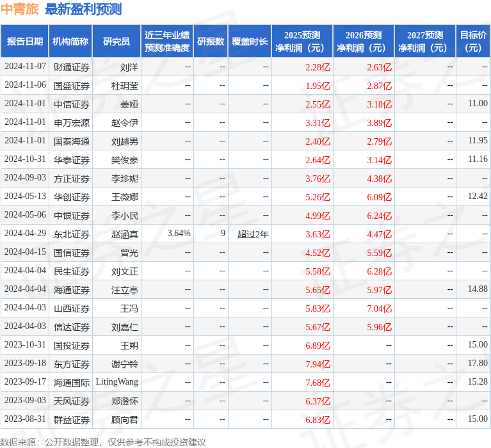Viewport: 491px width, 448px height.
Task: Select researcher LitingWang
Action: 117,381
